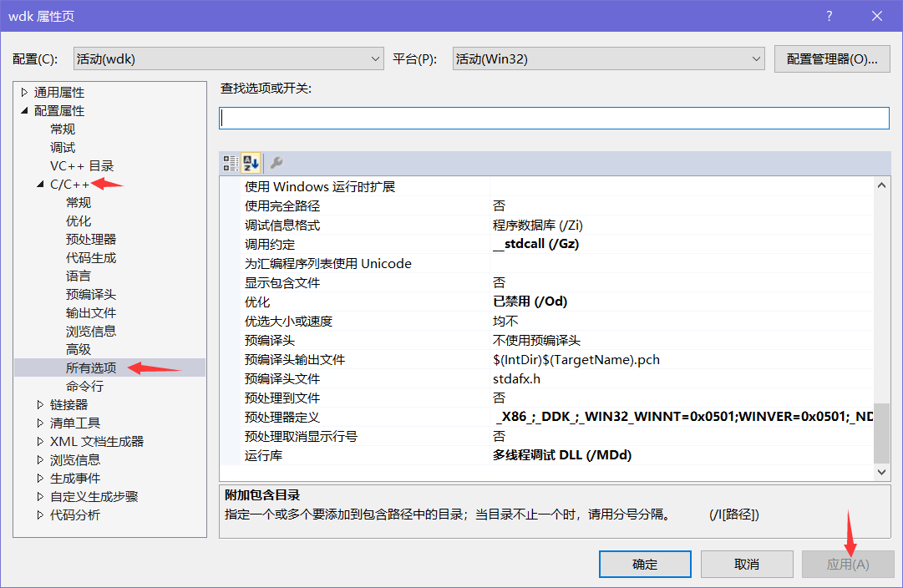Select 常规 under 配置属性

tap(62, 129)
